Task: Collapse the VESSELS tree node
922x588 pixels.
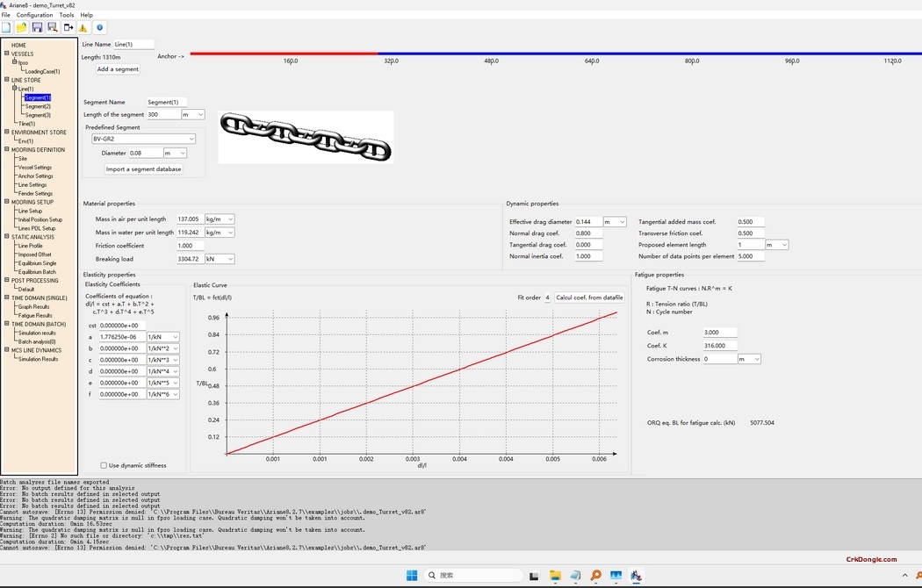Action: pyautogui.click(x=7, y=54)
